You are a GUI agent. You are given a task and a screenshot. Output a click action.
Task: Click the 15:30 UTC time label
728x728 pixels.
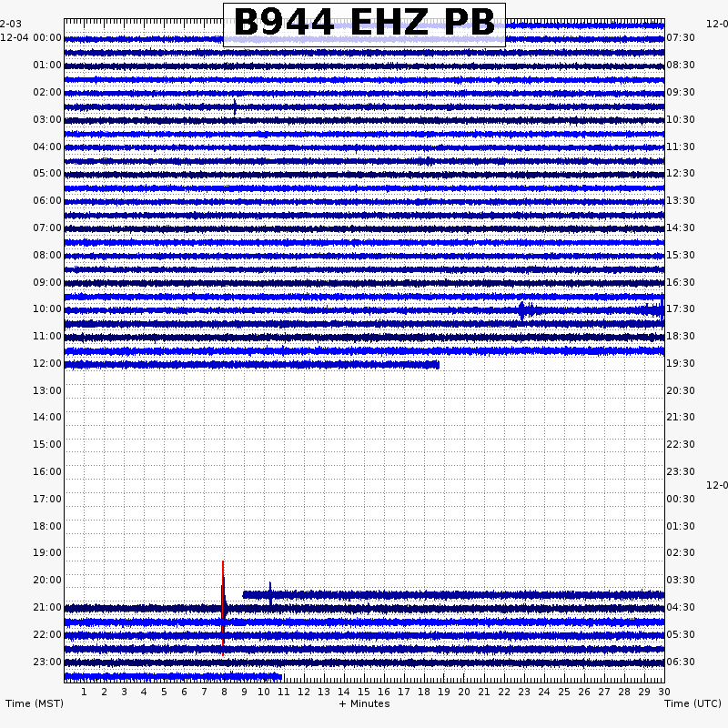(681, 256)
